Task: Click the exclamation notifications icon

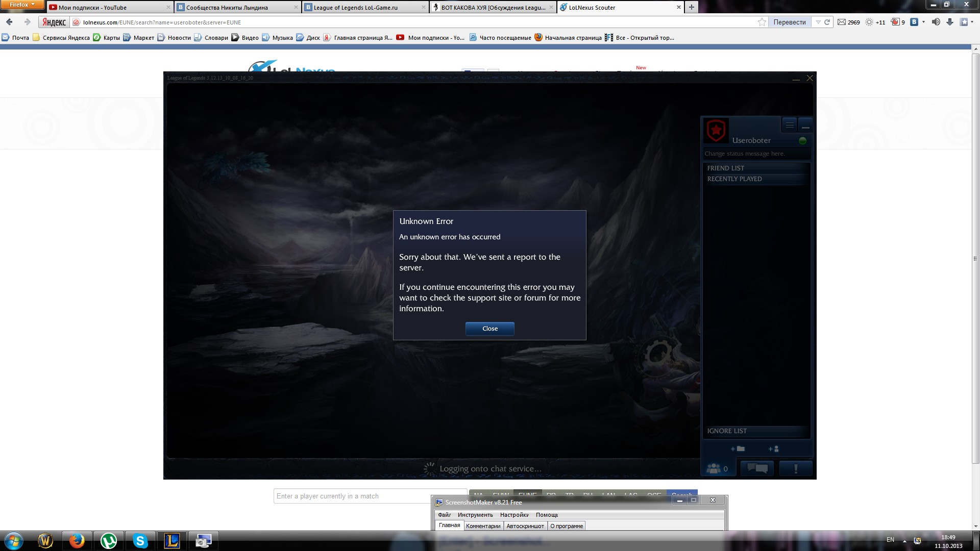Action: point(795,468)
